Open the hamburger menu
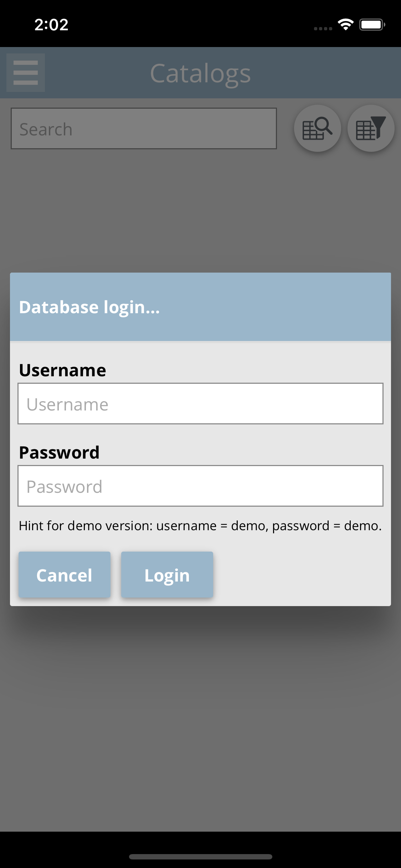The width and height of the screenshot is (401, 868). 26,73
